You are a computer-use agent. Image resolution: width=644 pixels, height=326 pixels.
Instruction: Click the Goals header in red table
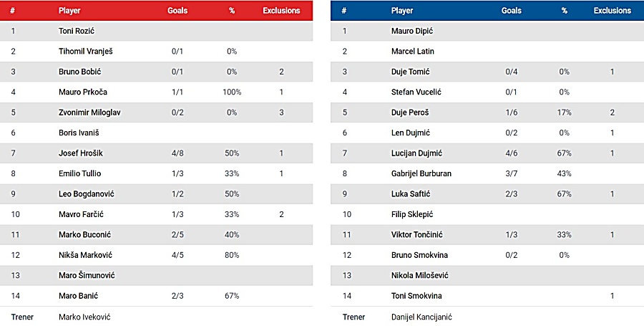coord(177,11)
